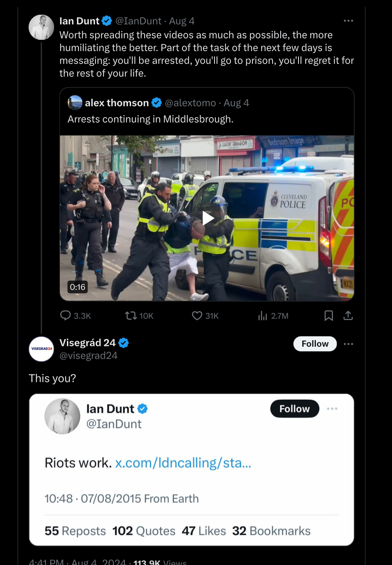Share Ian Dunt's tweet
The height and width of the screenshot is (565, 392).
348,316
